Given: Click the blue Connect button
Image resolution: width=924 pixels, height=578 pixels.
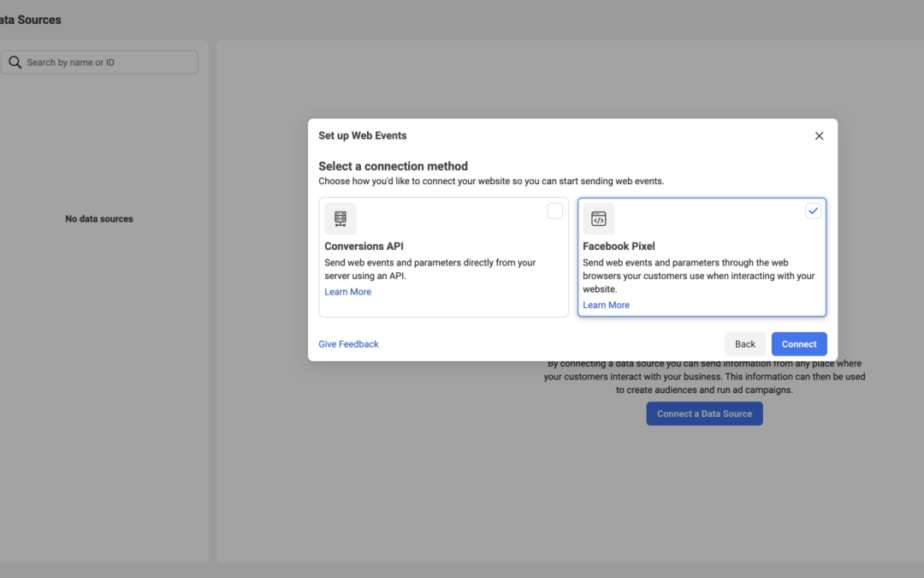Looking at the screenshot, I should click(799, 344).
